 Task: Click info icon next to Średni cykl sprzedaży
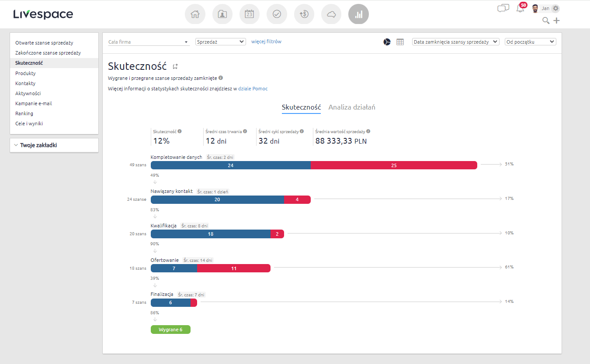(302, 131)
